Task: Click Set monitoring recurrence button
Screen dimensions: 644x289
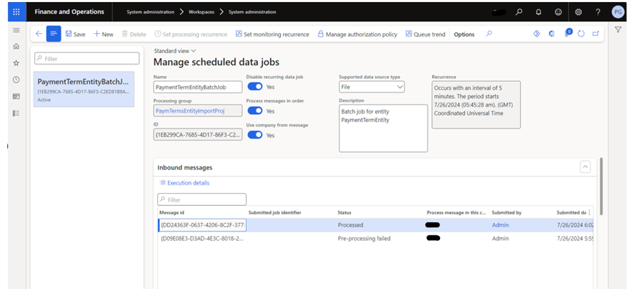Action: pos(272,35)
